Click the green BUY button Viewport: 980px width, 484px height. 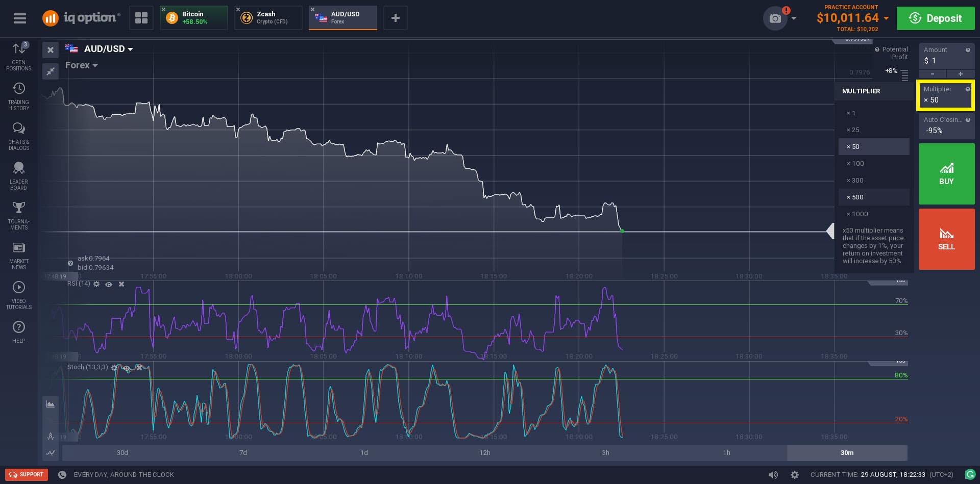coord(946,174)
